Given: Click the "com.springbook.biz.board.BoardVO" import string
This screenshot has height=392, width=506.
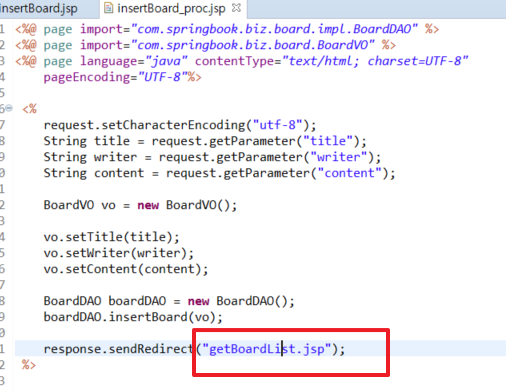Looking at the screenshot, I should (x=253, y=45).
